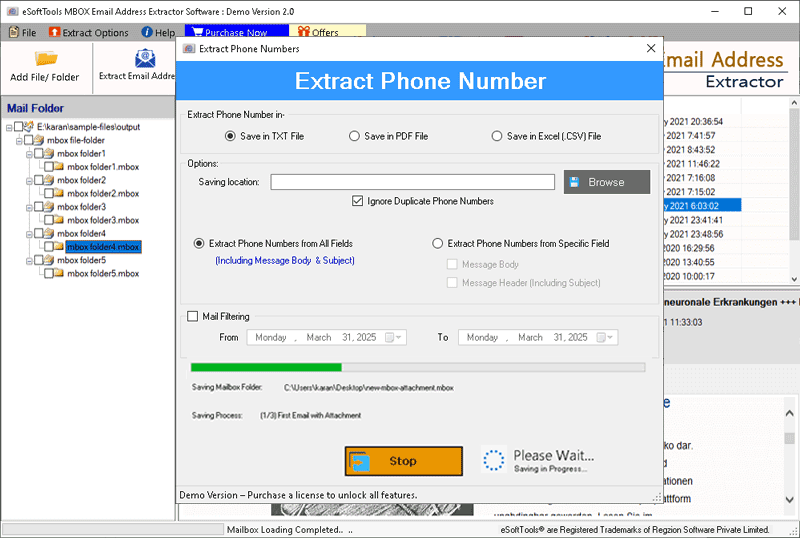Select mbox folder2.mbox in the tree
The width and height of the screenshot is (800, 538).
coord(103,193)
